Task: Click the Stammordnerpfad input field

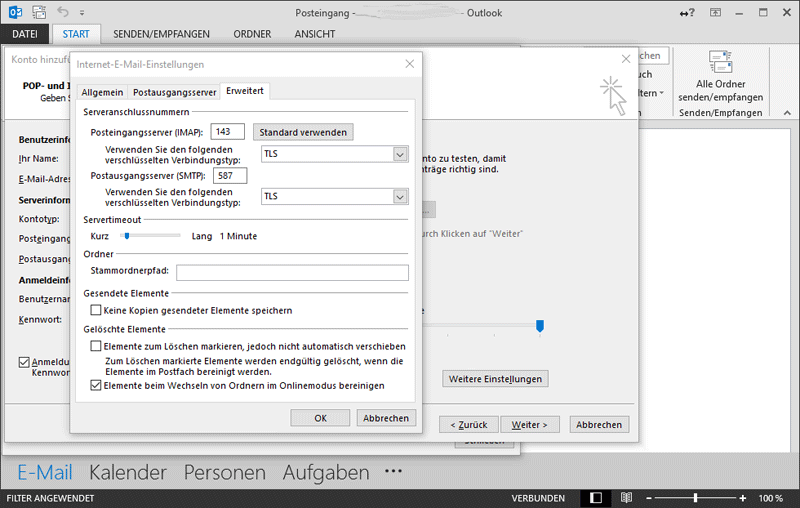Action: tap(292, 272)
